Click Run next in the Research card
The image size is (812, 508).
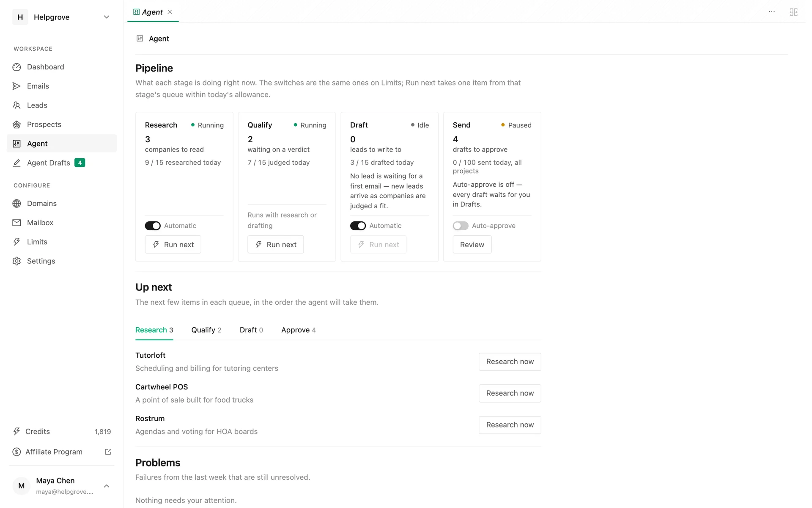173,244
